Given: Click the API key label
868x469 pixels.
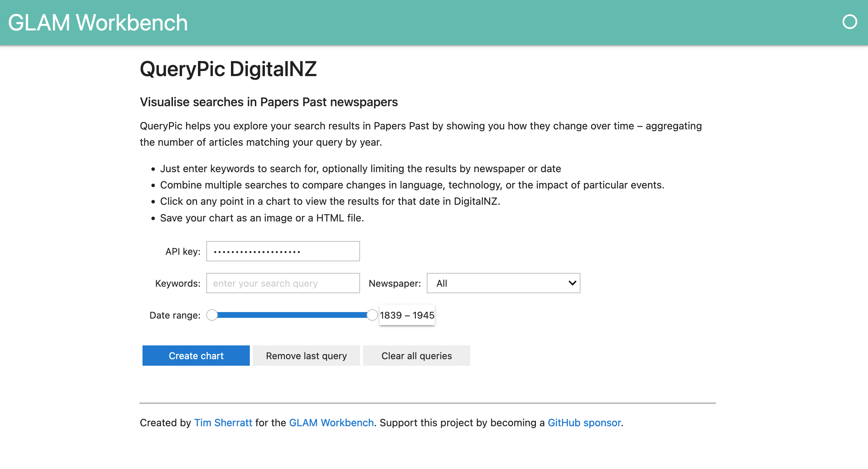Looking at the screenshot, I should (183, 252).
